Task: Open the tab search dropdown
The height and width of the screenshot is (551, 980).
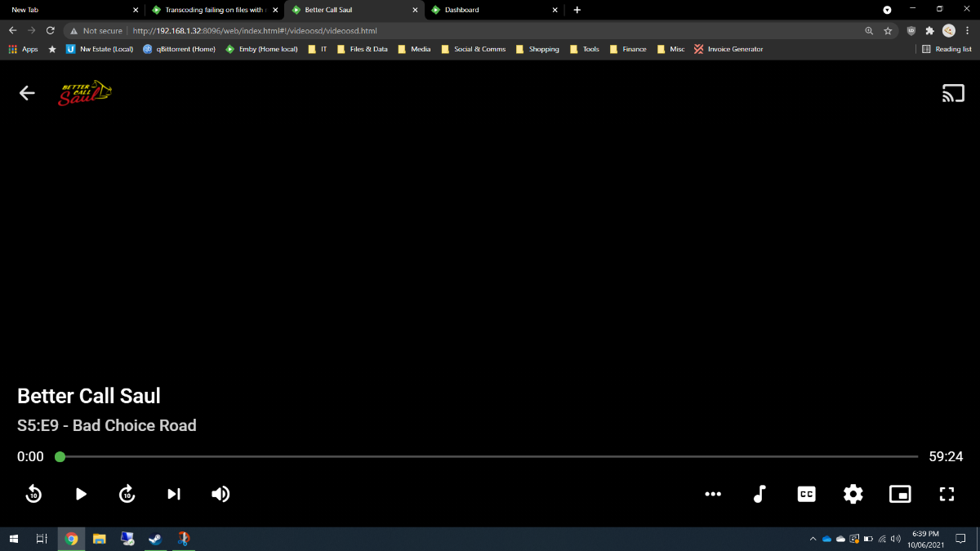Action: pyautogui.click(x=888, y=10)
